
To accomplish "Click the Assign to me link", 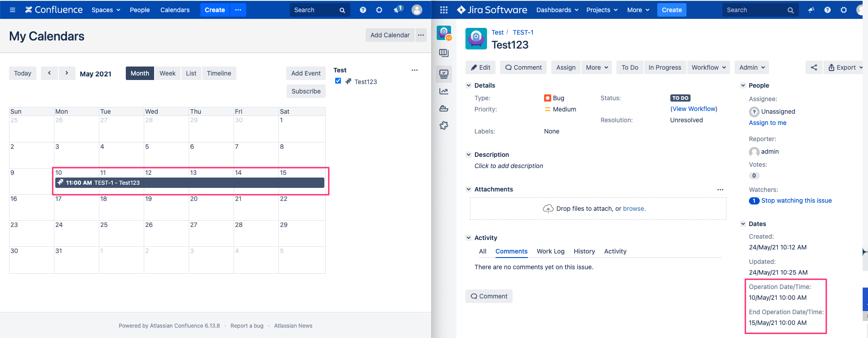I will point(767,123).
